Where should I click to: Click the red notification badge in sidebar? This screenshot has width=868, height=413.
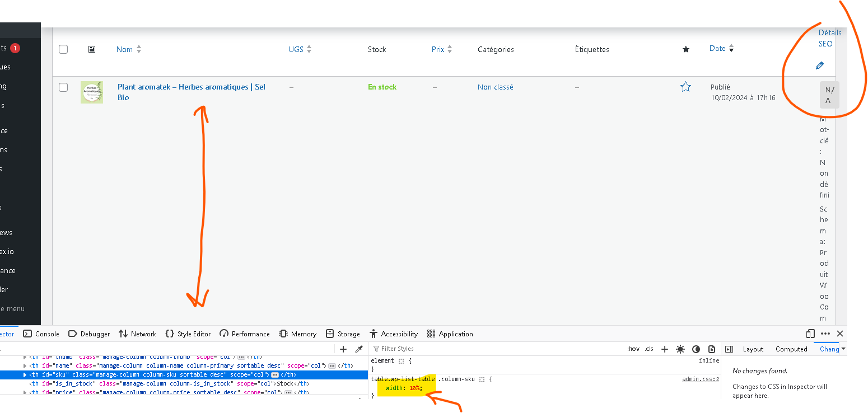pos(15,48)
